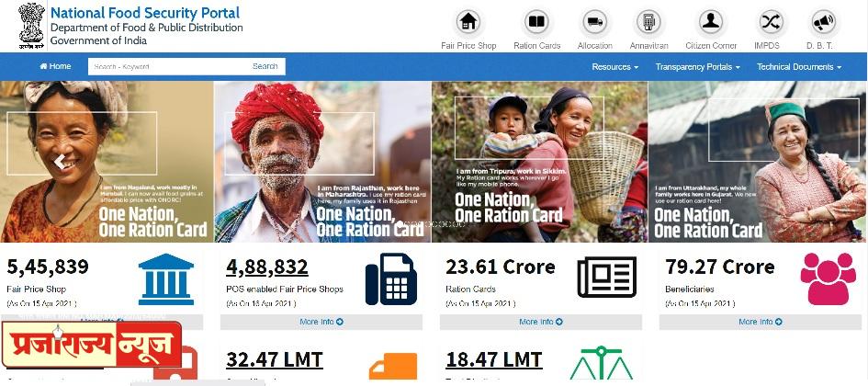Expand the Transparency Portals dropdown
This screenshot has height=386, width=868.
pos(697,66)
